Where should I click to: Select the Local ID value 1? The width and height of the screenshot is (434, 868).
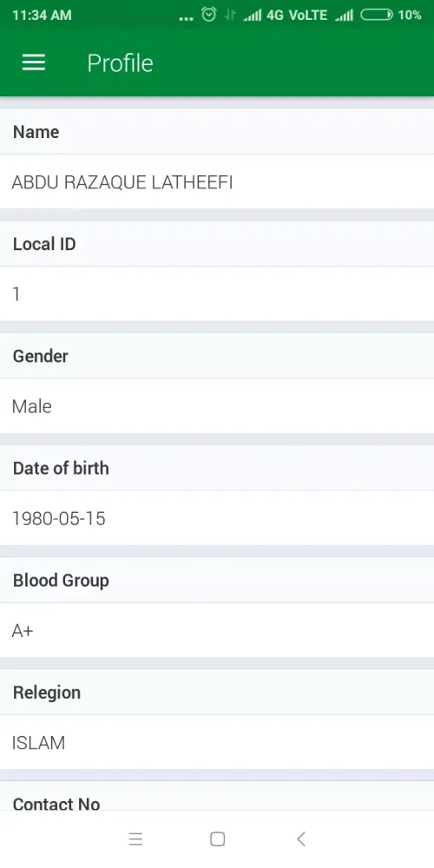16,294
